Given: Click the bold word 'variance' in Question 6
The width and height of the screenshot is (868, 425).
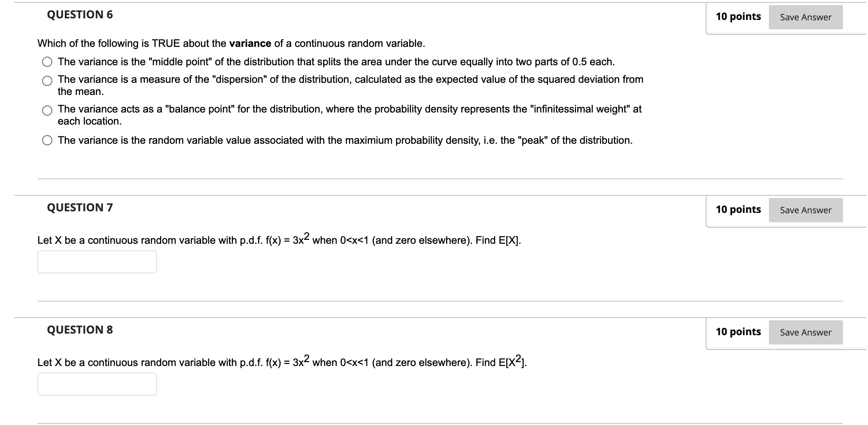Looking at the screenshot, I should click(x=251, y=43).
